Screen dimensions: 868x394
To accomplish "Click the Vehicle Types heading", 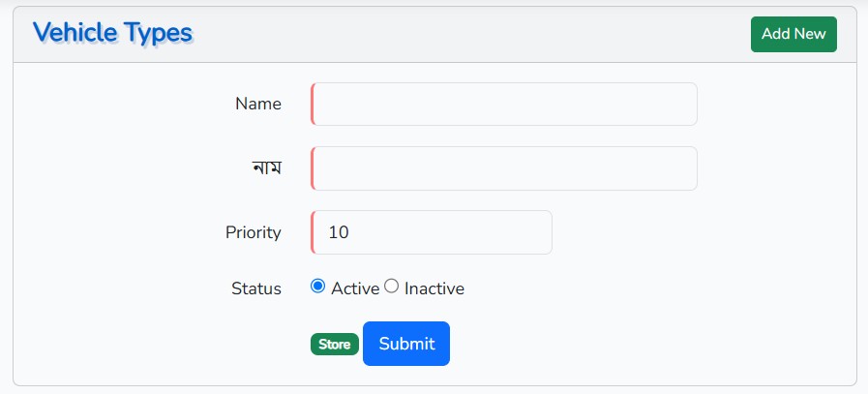I will [112, 33].
